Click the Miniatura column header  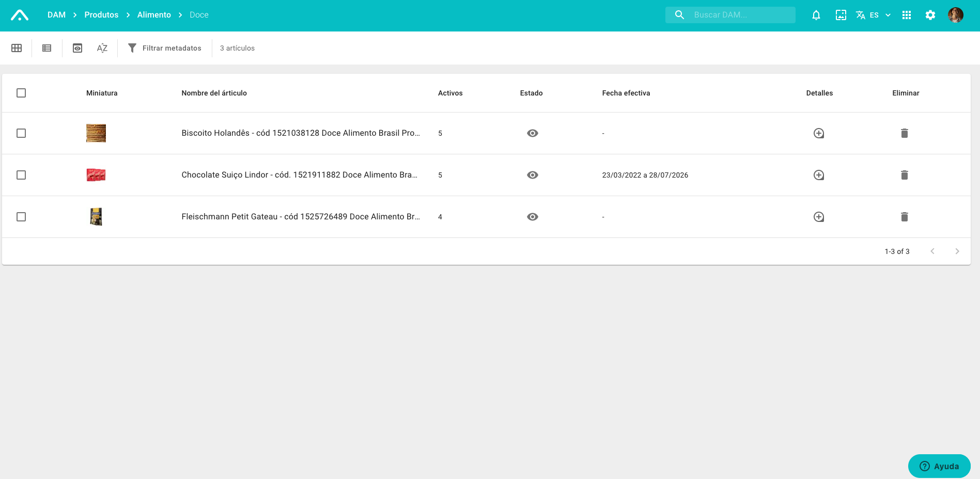(x=102, y=93)
